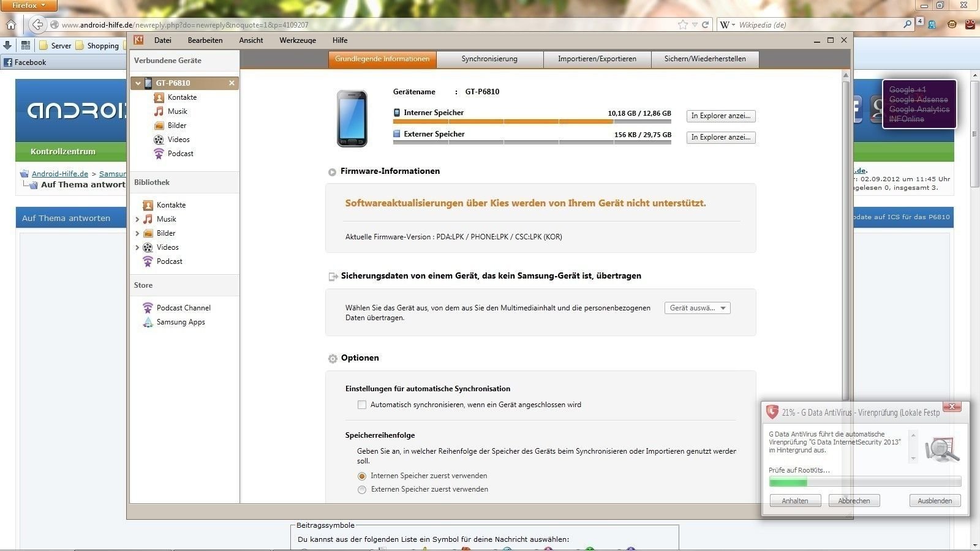Open Bilder in the Bibliothek section

tap(166, 233)
